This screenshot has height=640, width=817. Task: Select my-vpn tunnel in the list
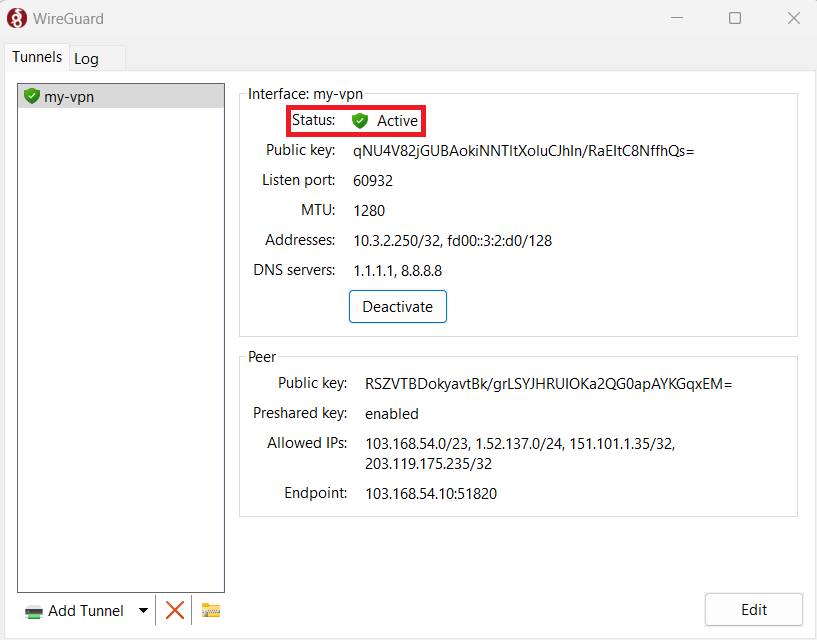point(121,96)
